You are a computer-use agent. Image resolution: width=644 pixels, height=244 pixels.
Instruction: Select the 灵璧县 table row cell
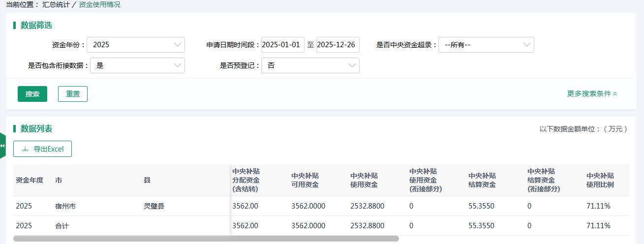tap(153, 206)
